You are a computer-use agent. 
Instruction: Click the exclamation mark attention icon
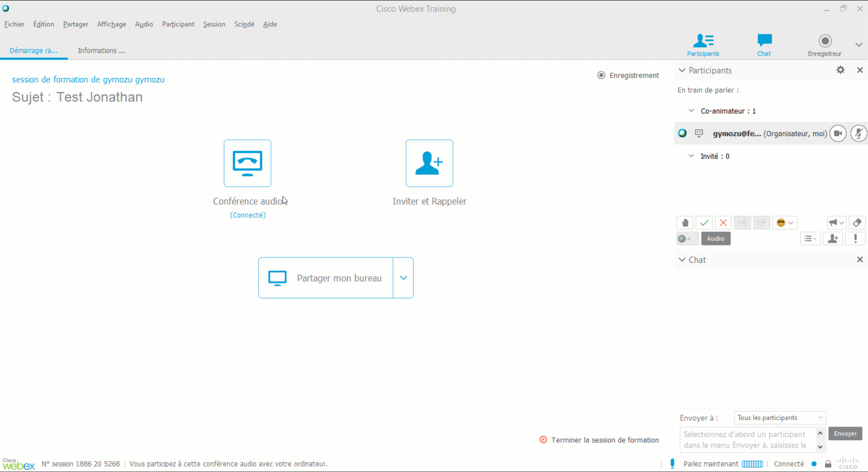pos(855,239)
